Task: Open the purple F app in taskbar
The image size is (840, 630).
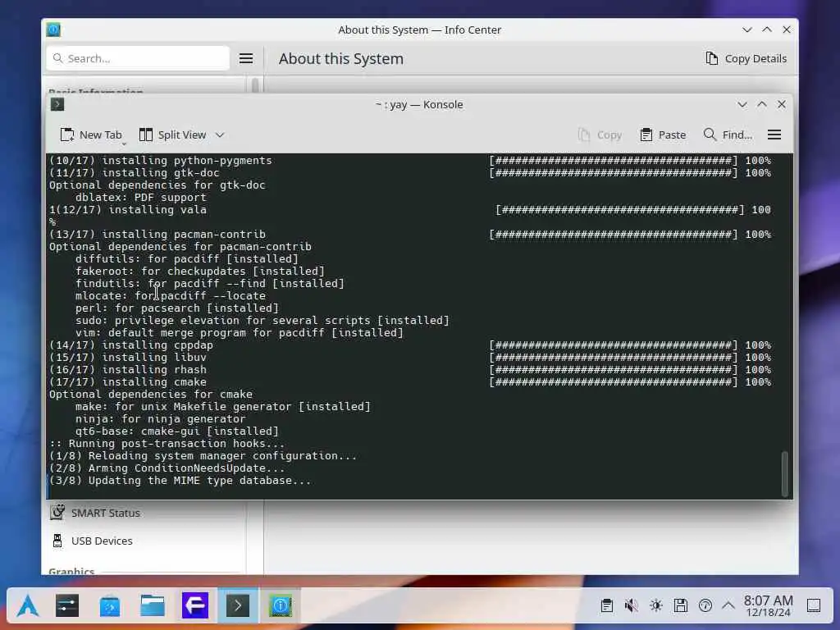Action: 195,606
